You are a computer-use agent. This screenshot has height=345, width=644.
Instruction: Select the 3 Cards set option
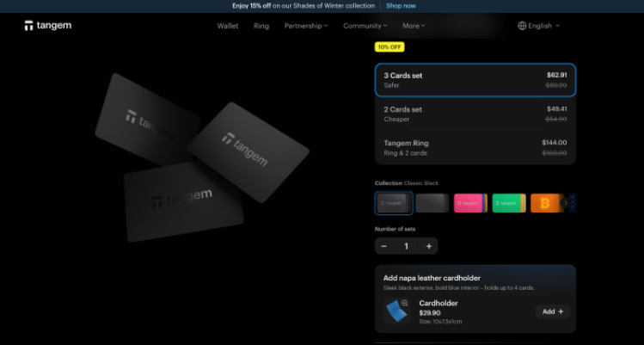475,80
